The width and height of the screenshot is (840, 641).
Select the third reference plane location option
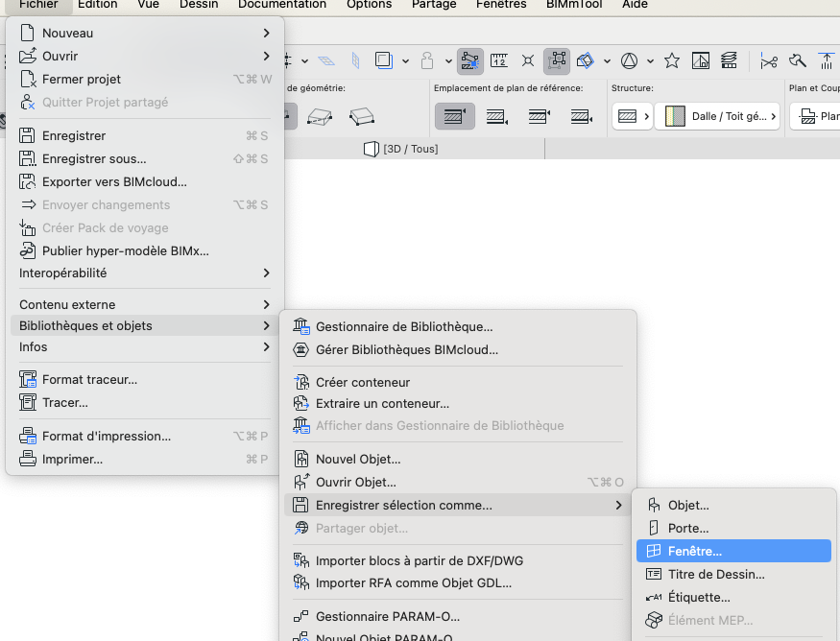pyautogui.click(x=540, y=116)
